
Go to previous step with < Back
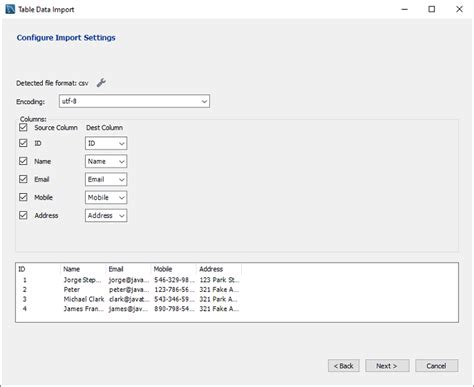coord(344,366)
